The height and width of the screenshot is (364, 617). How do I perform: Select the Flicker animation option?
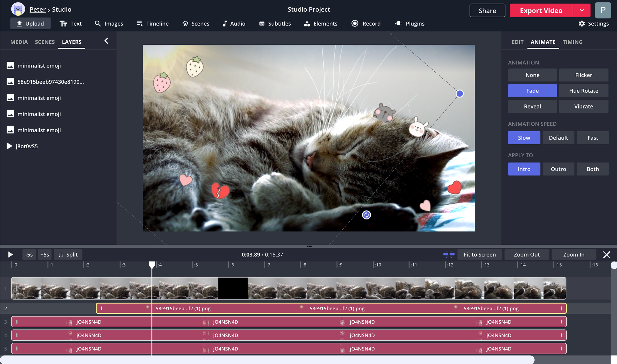point(583,75)
